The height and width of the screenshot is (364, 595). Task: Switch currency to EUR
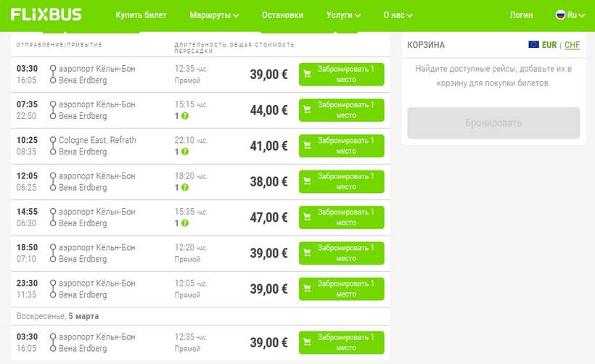point(549,45)
